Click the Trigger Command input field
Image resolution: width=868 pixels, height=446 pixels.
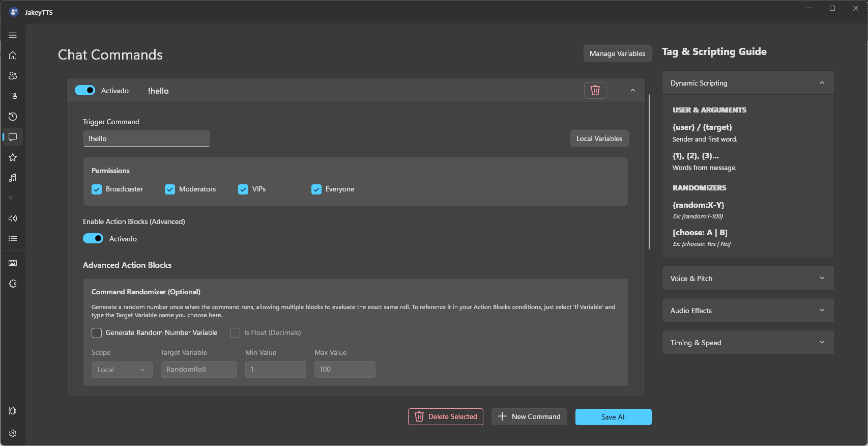[147, 138]
